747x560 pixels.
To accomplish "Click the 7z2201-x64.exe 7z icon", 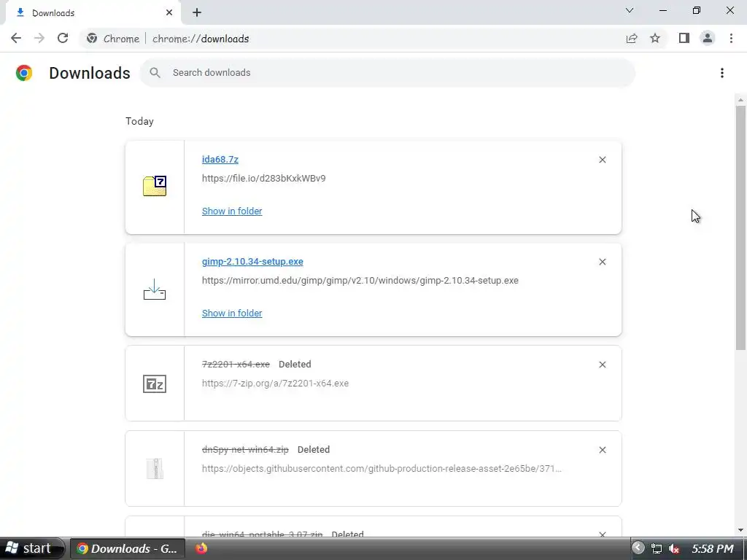I will (x=155, y=384).
